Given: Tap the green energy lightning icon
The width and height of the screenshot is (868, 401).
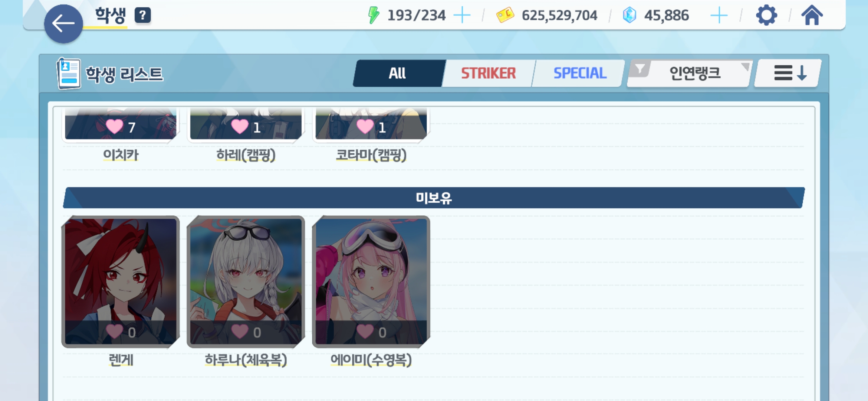Looking at the screenshot, I should point(374,15).
